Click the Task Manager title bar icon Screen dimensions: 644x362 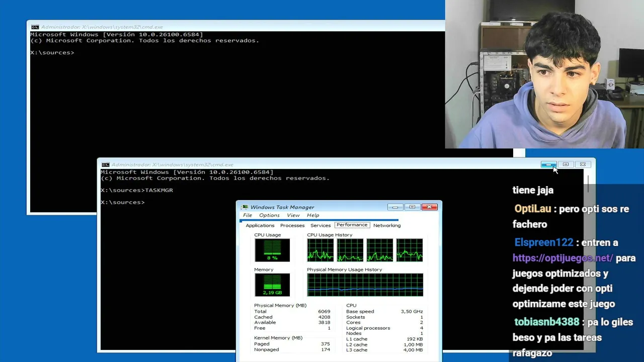click(x=245, y=207)
